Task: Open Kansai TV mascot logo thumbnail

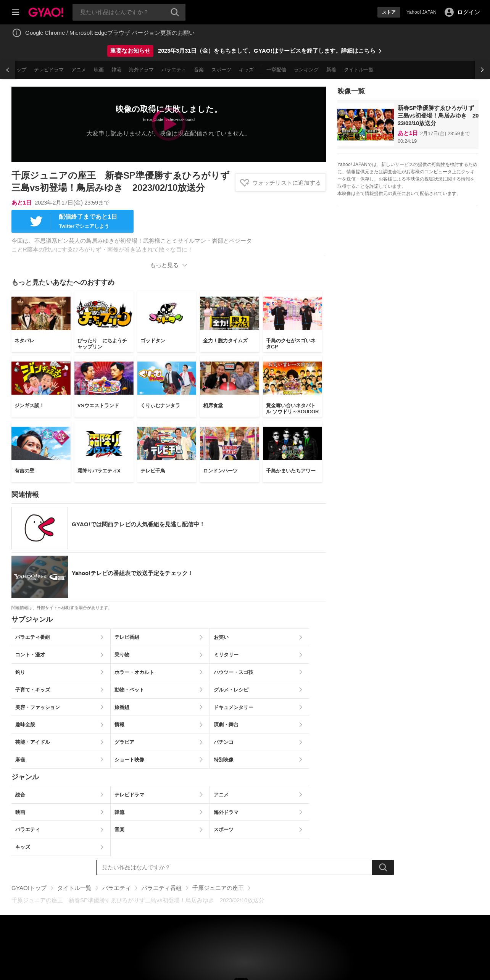Action: click(40, 528)
